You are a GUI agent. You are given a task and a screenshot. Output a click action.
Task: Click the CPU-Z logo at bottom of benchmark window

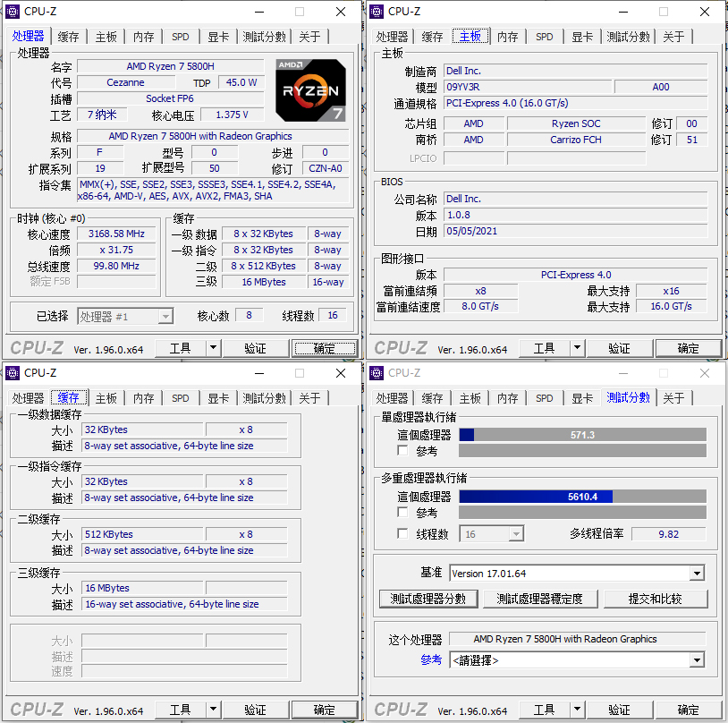pyautogui.click(x=400, y=709)
